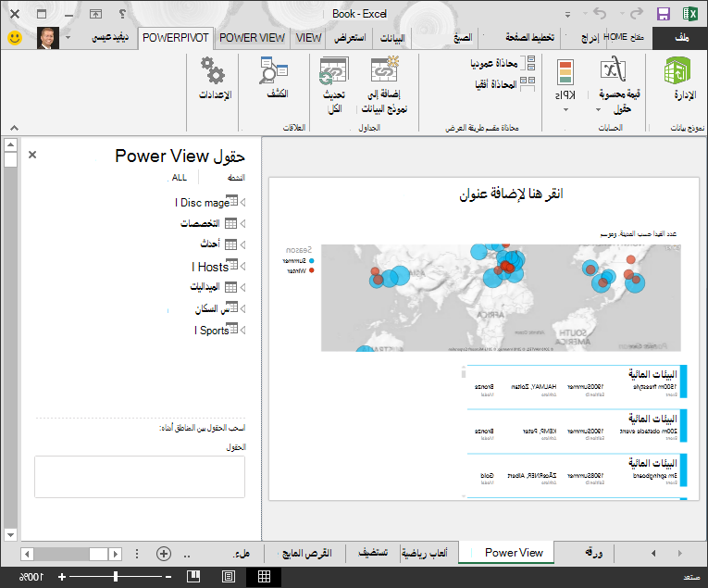Open the user account dropdown arrow

point(68,37)
